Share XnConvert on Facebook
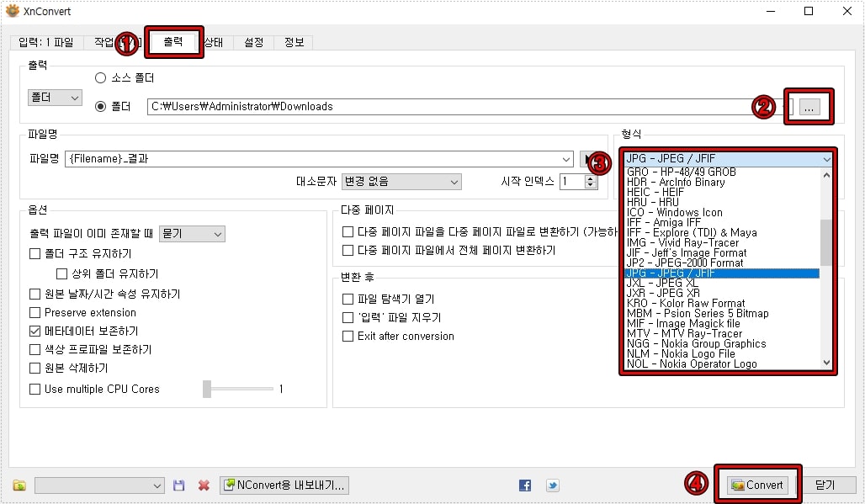Screen dimensions: 865x504 (523, 485)
